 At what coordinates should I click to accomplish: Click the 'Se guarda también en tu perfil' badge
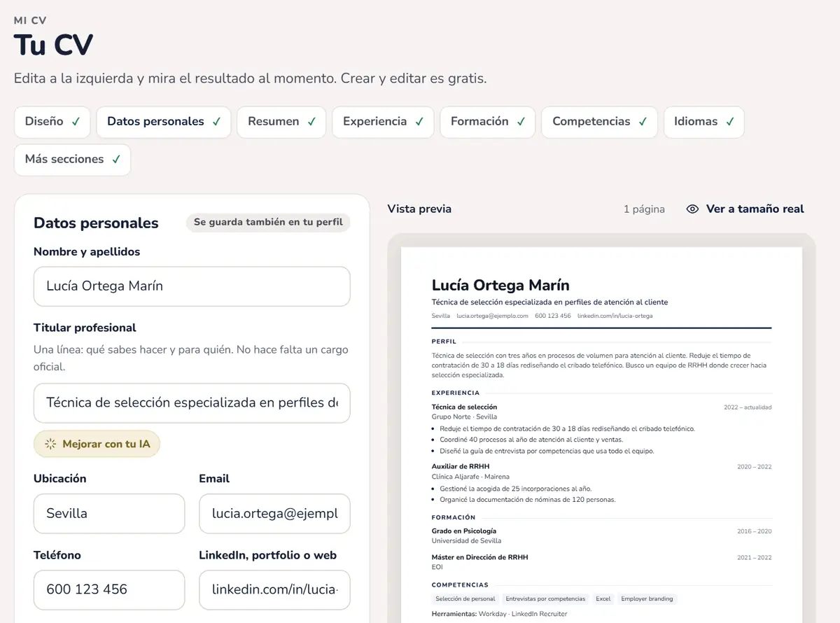268,223
